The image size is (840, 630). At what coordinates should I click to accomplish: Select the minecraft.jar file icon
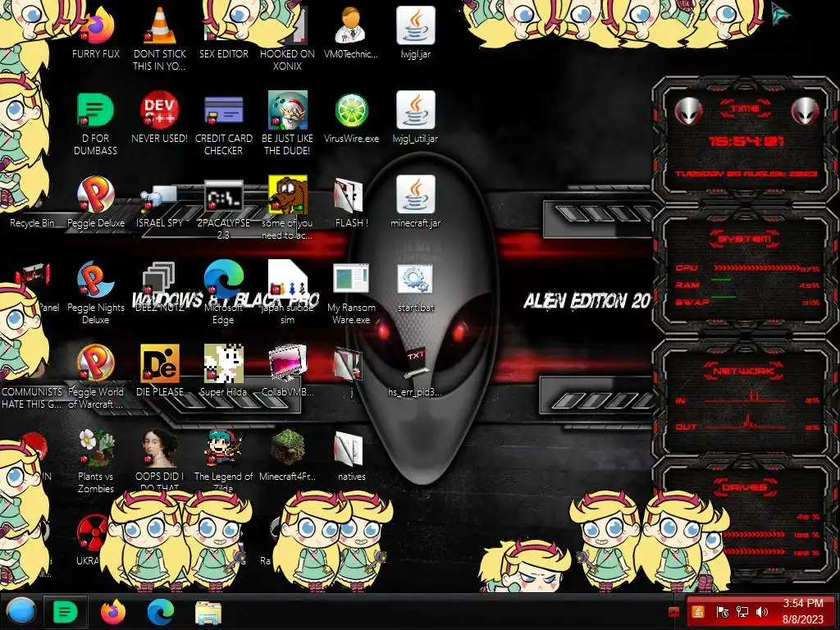[x=415, y=194]
